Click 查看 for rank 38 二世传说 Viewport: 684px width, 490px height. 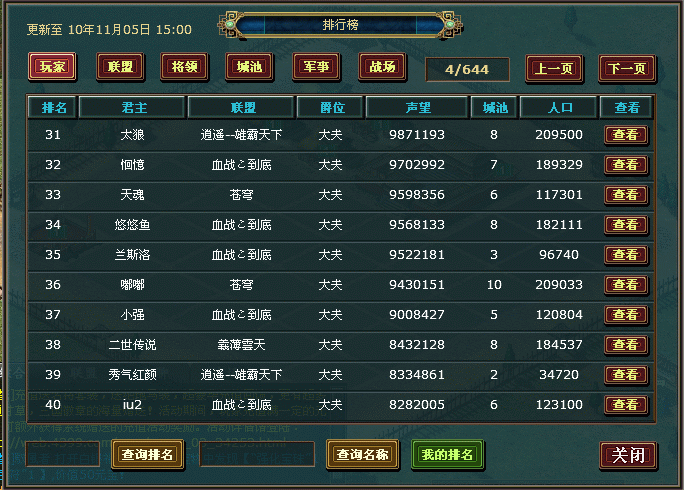pos(626,345)
